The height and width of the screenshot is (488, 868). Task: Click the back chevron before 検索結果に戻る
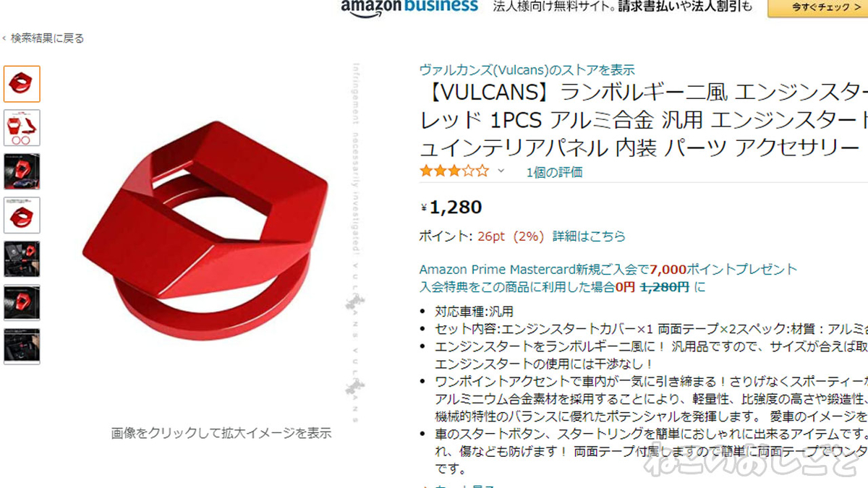click(x=4, y=38)
